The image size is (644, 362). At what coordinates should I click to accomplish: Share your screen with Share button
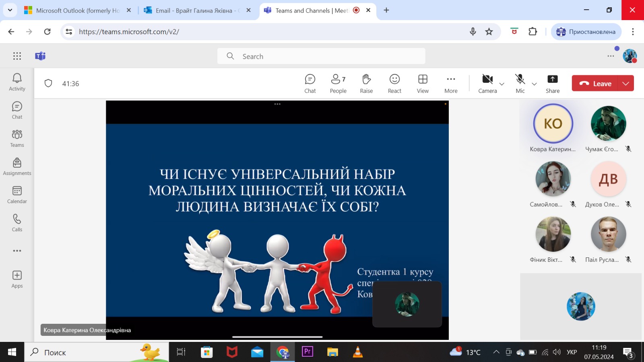tap(552, 83)
